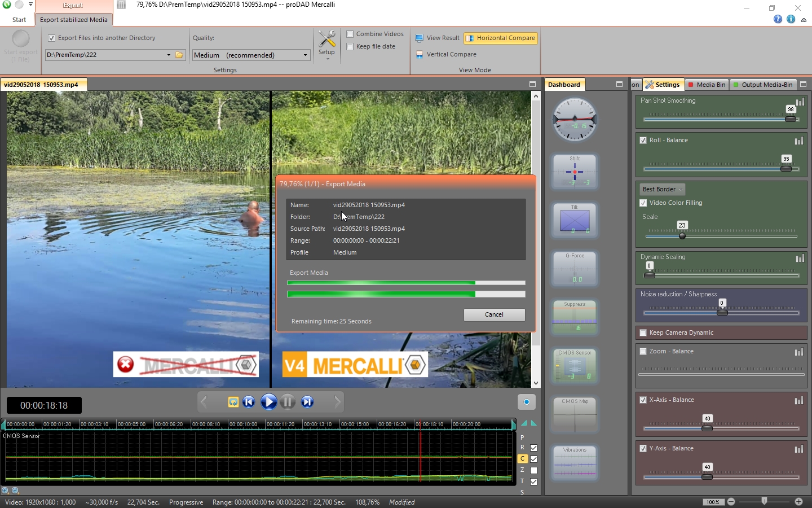The width and height of the screenshot is (812, 508).
Task: Click the Vibrations dashboard widget
Action: [x=575, y=463]
